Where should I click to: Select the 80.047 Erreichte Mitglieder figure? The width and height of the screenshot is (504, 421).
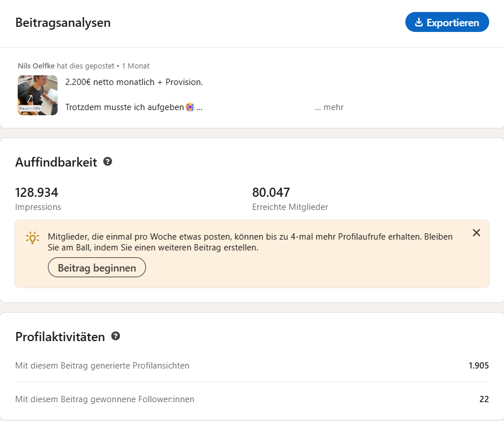click(x=271, y=193)
